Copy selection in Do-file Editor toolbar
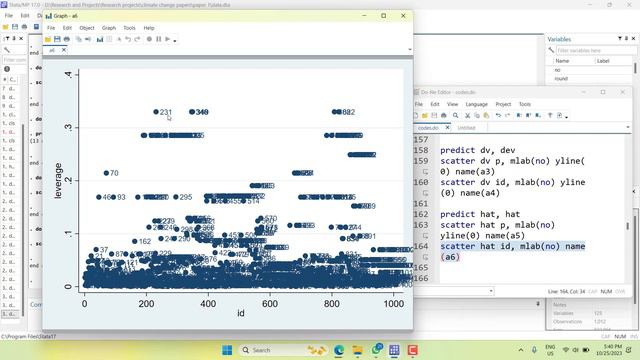The image size is (640, 360). (x=477, y=116)
